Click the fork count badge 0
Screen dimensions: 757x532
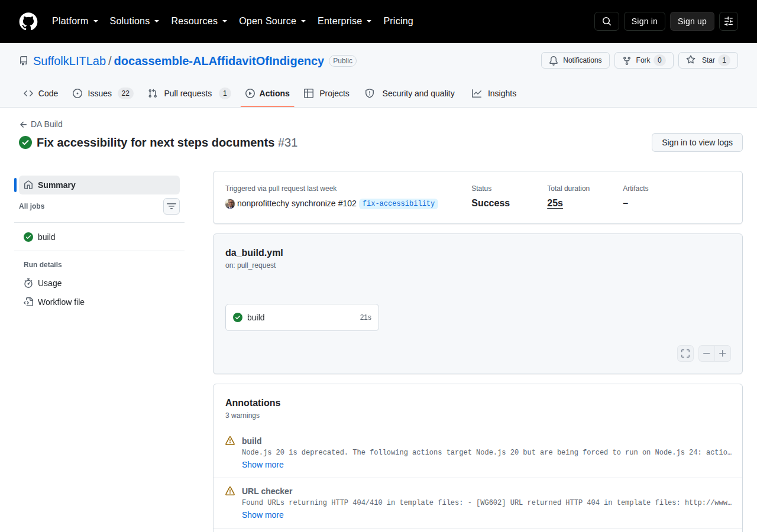click(x=660, y=60)
